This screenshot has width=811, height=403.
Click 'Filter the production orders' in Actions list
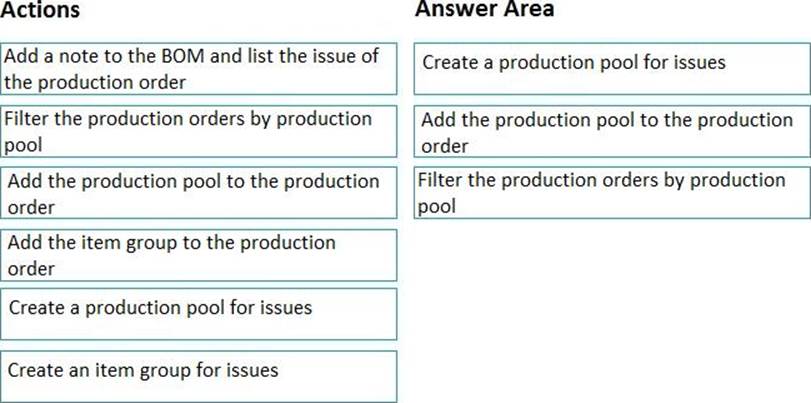[199, 131]
